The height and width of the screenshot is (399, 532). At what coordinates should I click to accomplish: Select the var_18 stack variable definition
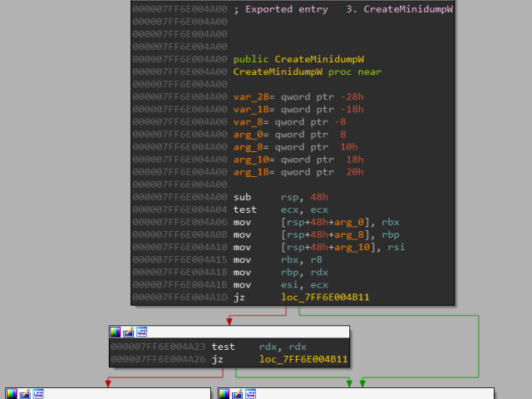(298, 109)
